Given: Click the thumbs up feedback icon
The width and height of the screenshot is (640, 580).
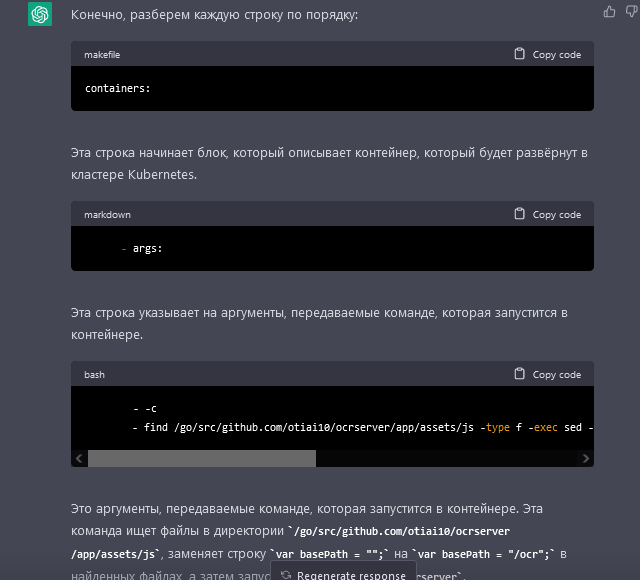Looking at the screenshot, I should pyautogui.click(x=609, y=12).
